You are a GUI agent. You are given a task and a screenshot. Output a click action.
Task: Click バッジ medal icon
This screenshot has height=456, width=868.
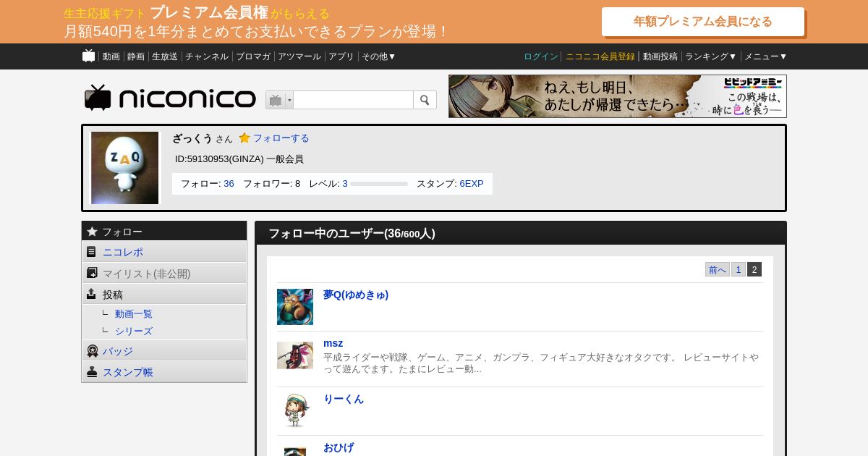pyautogui.click(x=93, y=351)
